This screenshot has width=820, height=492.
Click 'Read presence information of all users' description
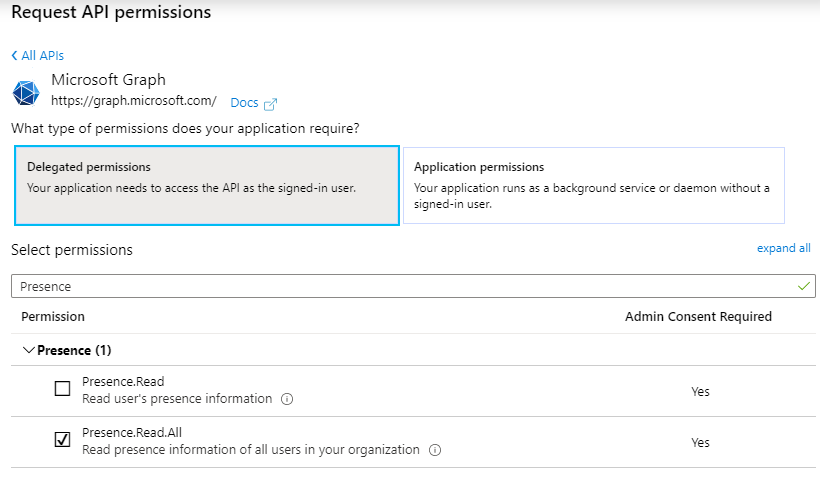pos(250,450)
